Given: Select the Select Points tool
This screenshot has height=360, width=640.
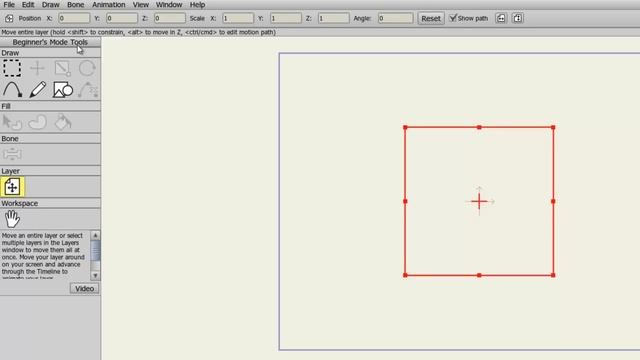Looking at the screenshot, I should 12,68.
